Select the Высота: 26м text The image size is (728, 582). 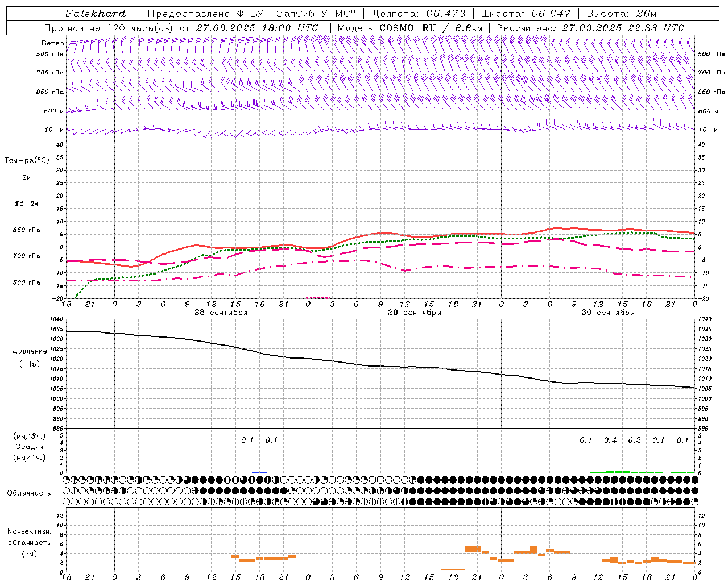[x=622, y=14]
